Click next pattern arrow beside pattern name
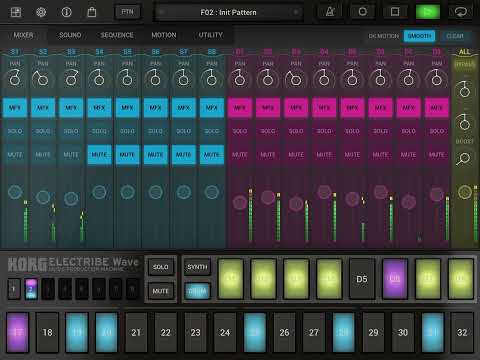This screenshot has height=360, width=480. tap(296, 12)
